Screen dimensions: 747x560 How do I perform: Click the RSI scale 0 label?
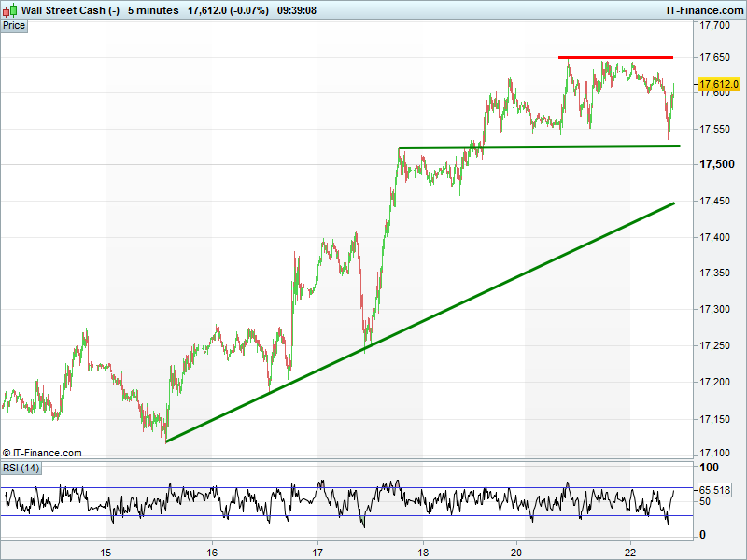point(702,535)
